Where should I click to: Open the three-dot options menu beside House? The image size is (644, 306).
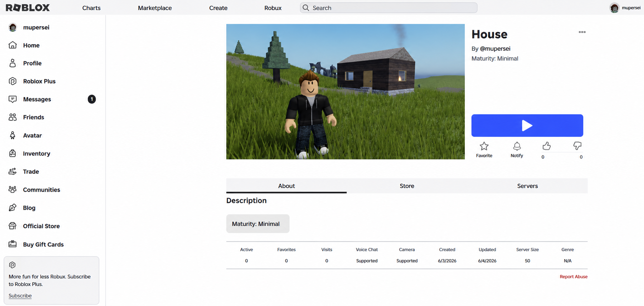(582, 32)
